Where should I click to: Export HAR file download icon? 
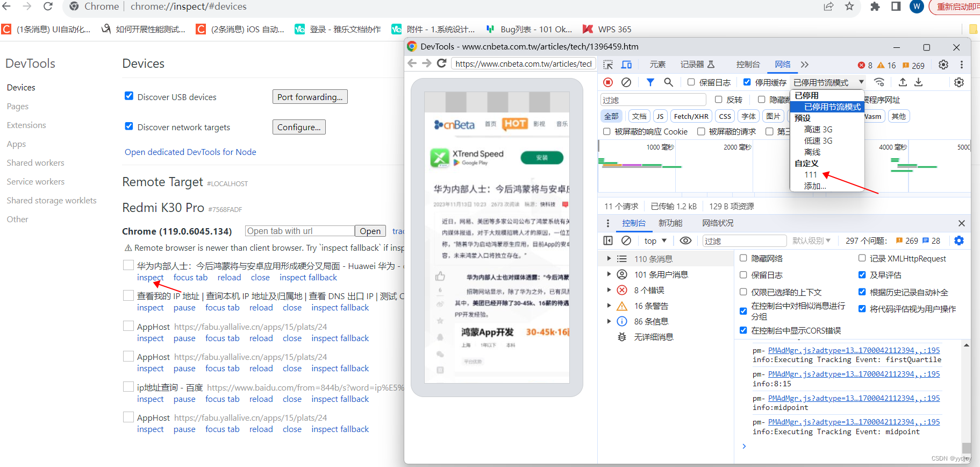[x=919, y=82]
